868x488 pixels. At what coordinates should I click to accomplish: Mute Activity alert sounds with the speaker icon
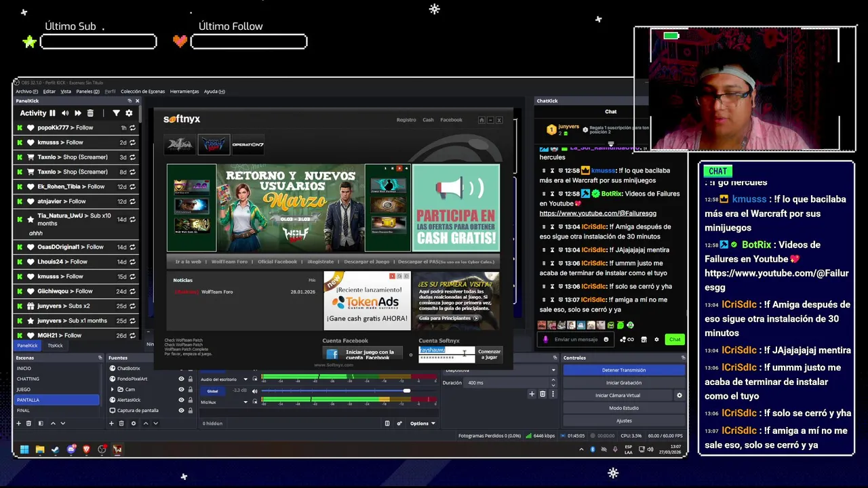[65, 113]
